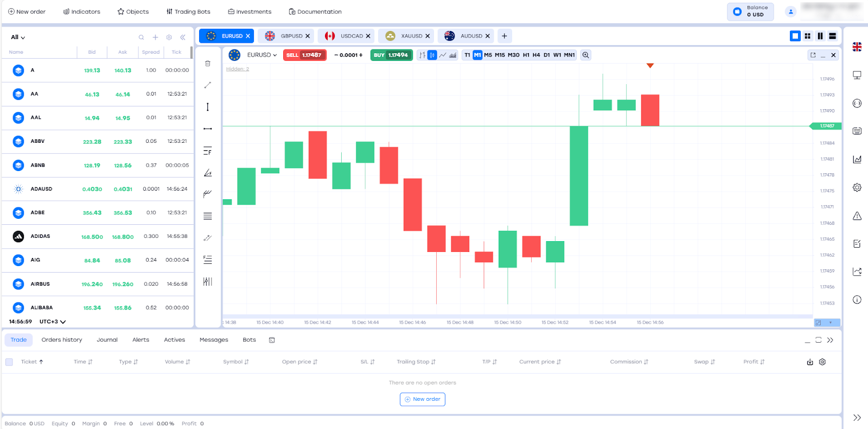Switch chart to line chart type
The image size is (868, 429).
coord(443,55)
